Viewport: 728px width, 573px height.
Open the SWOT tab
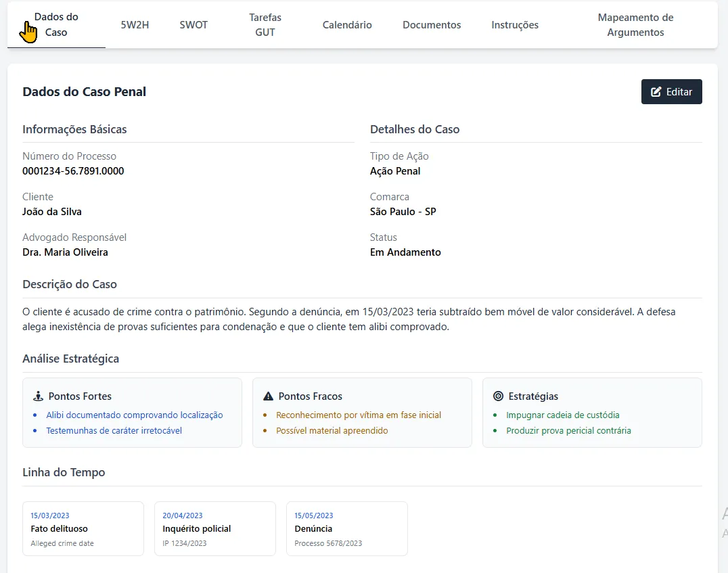[x=194, y=24]
